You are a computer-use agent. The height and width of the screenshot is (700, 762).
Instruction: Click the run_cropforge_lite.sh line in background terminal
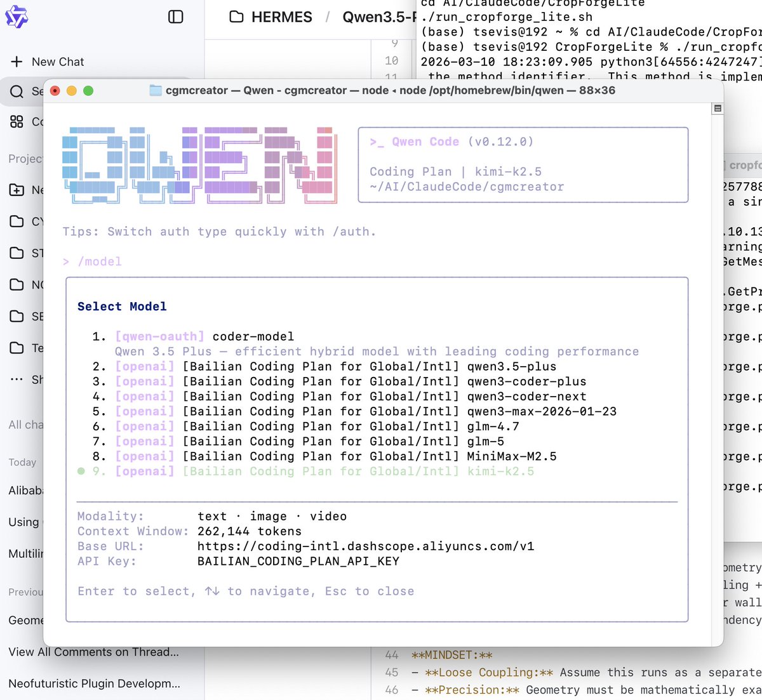pos(507,17)
